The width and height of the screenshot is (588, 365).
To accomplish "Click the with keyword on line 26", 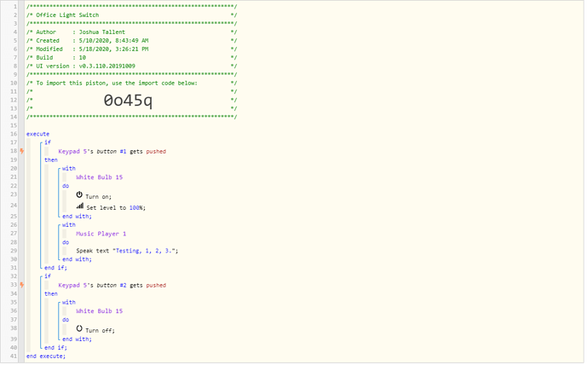I will [69, 224].
